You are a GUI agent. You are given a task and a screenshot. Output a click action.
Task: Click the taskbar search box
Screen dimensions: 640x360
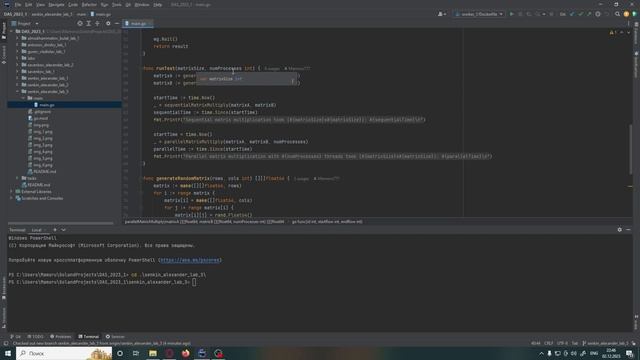[64, 353]
